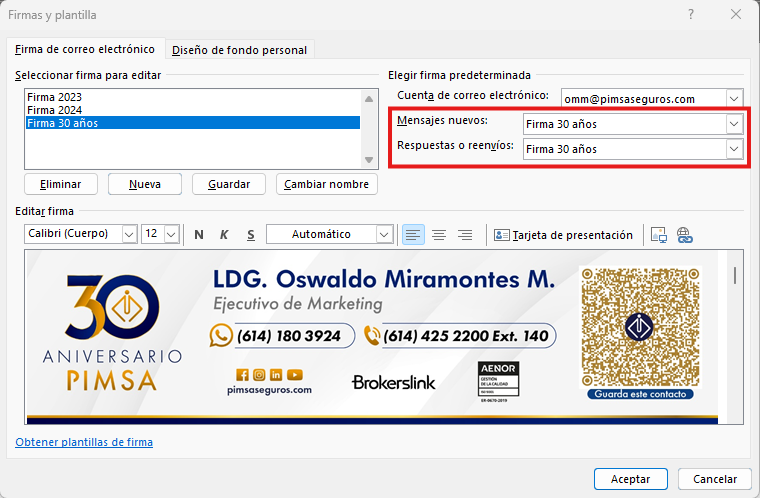Viewport: 760px width, 498px height.
Task: Insert Tarjeta de presentación
Action: tap(563, 235)
